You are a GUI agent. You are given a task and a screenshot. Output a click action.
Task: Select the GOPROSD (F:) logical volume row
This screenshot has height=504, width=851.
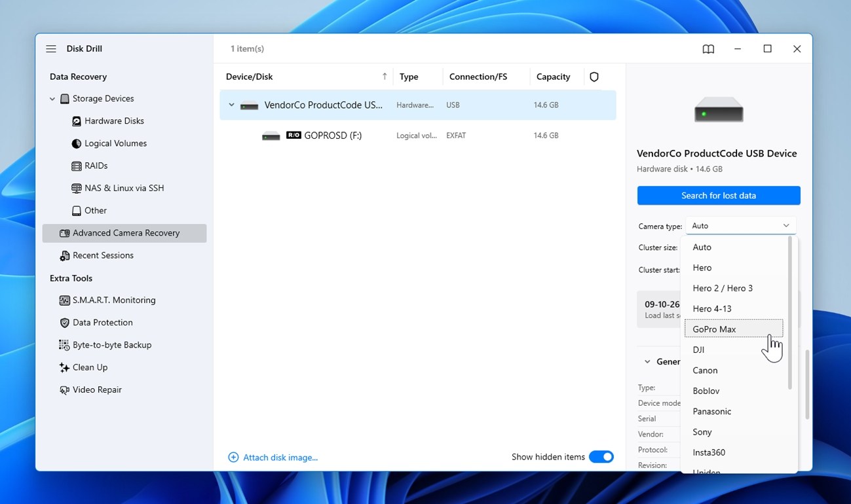click(x=418, y=135)
